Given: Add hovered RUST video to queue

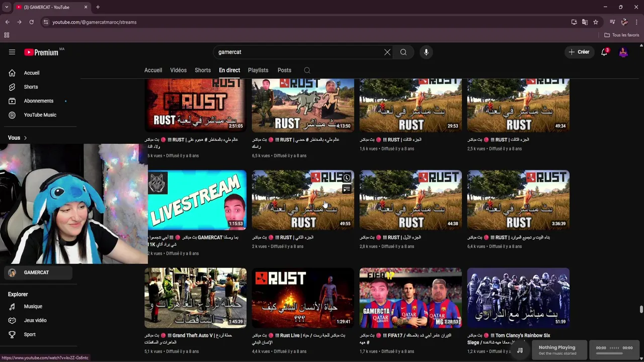Looking at the screenshot, I should coord(347,189).
